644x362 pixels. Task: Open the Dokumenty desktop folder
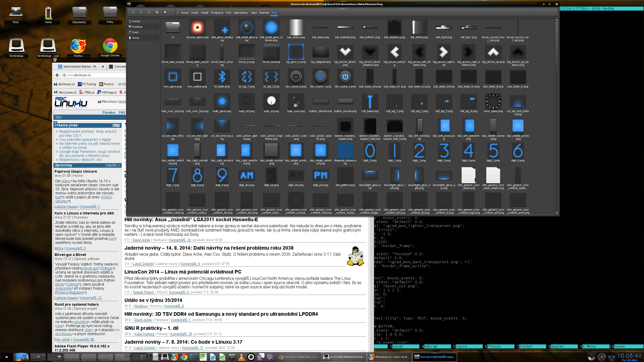(x=79, y=15)
